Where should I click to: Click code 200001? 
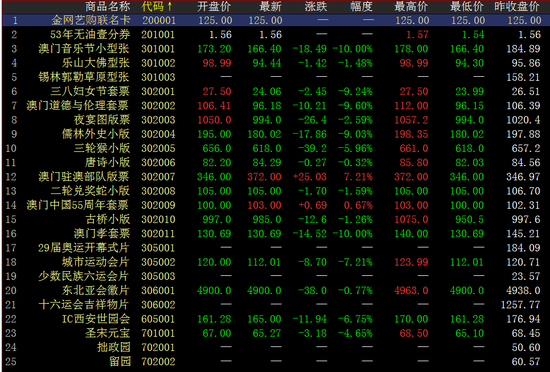[x=159, y=20]
